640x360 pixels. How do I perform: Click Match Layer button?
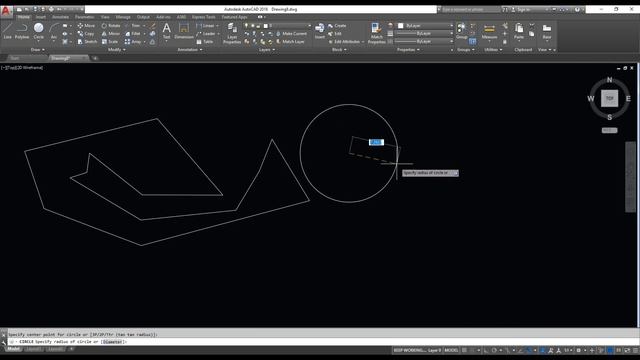tap(290, 42)
